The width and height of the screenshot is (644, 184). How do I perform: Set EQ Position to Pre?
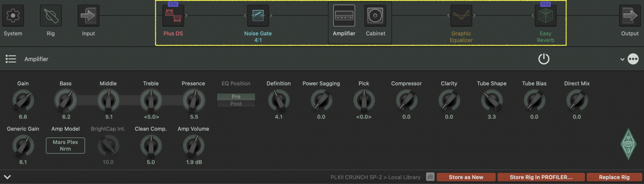click(236, 96)
